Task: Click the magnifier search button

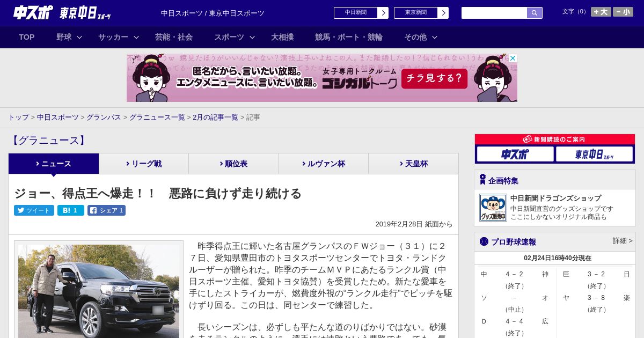Action: coord(535,13)
